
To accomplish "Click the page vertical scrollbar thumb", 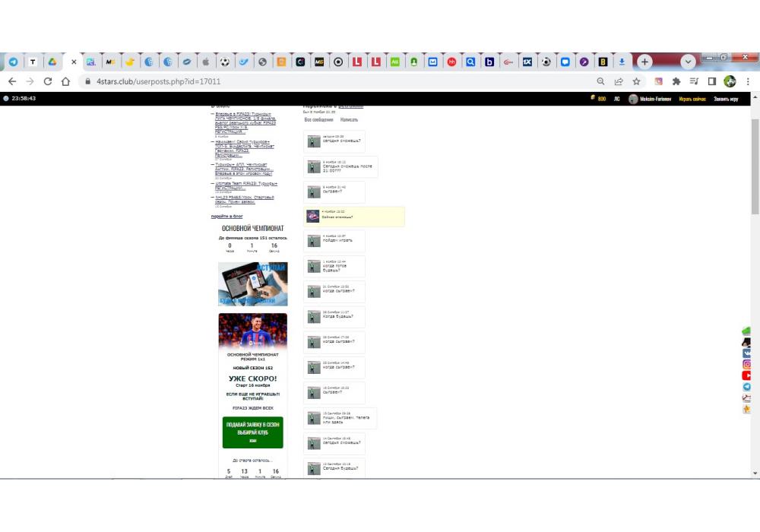I will coord(755,167).
